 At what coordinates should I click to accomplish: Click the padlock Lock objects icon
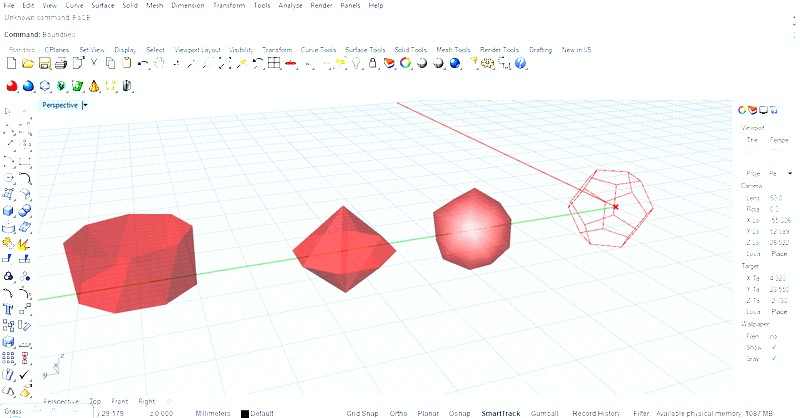(373, 63)
